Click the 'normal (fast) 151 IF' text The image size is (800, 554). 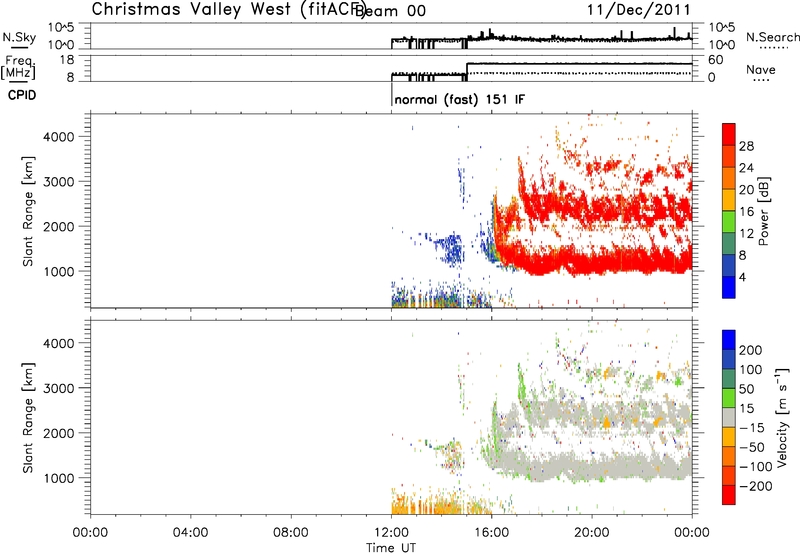click(459, 99)
